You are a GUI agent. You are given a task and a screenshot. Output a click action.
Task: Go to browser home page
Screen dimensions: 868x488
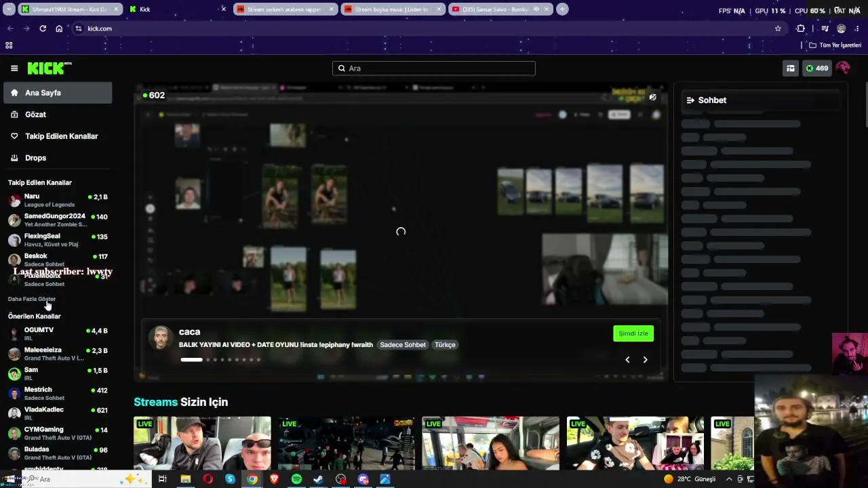(x=59, y=28)
